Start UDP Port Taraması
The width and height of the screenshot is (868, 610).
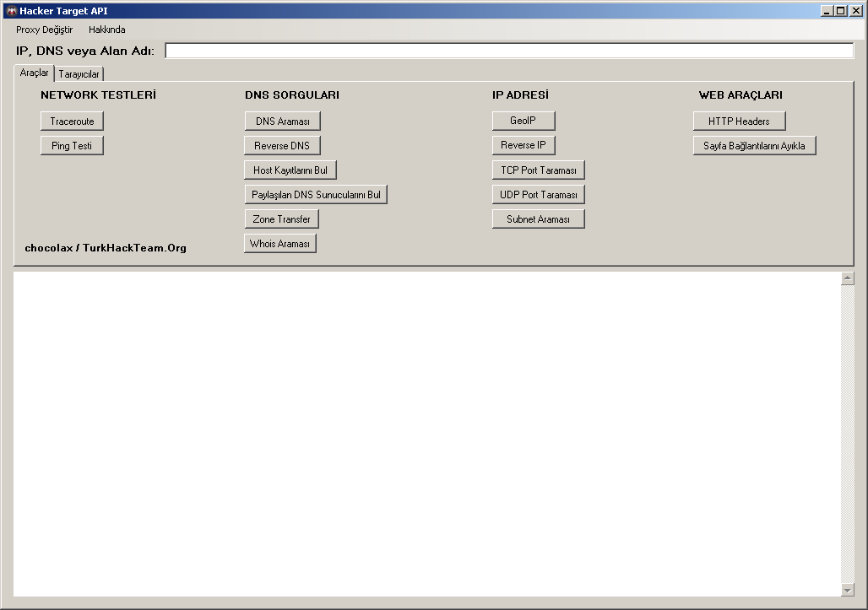point(538,194)
